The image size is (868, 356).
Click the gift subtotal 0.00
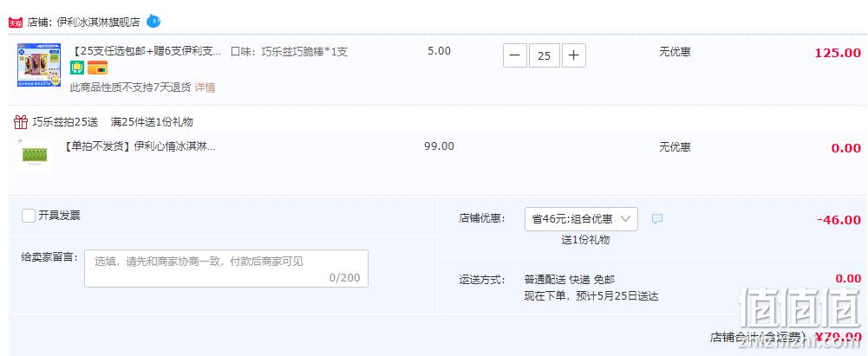[x=846, y=148]
